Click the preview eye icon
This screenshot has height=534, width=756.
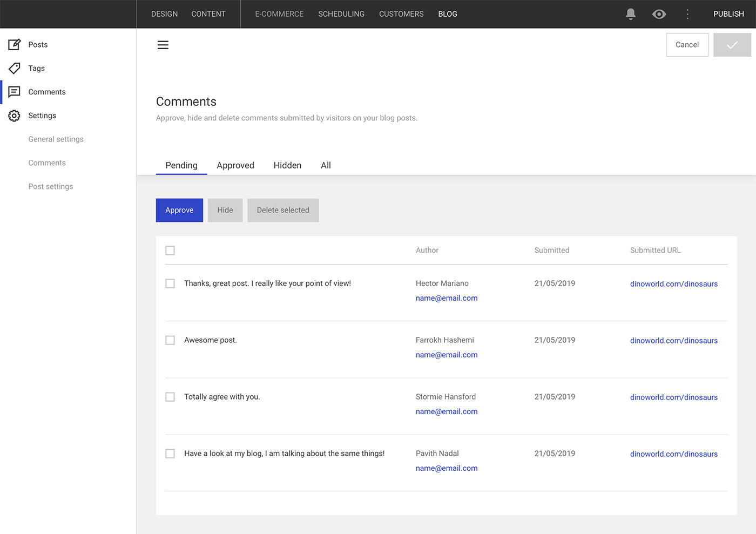(659, 14)
